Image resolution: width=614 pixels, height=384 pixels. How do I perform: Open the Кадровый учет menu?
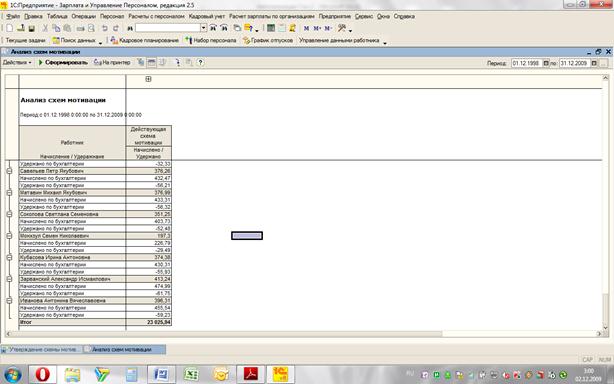coord(207,16)
